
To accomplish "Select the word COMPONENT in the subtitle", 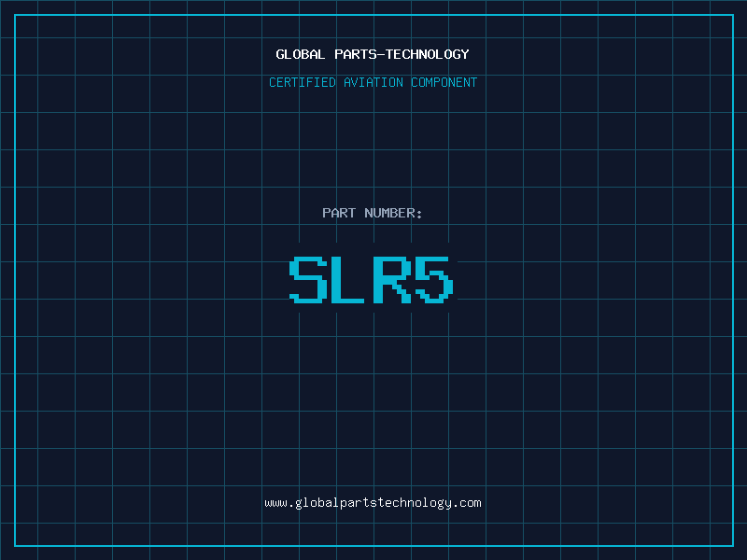I will 444,82.
